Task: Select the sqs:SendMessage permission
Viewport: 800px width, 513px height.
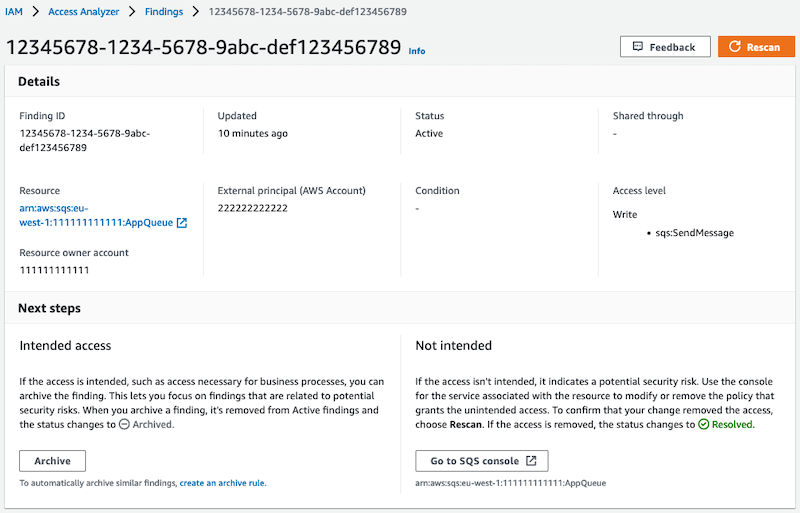Action: (x=694, y=233)
